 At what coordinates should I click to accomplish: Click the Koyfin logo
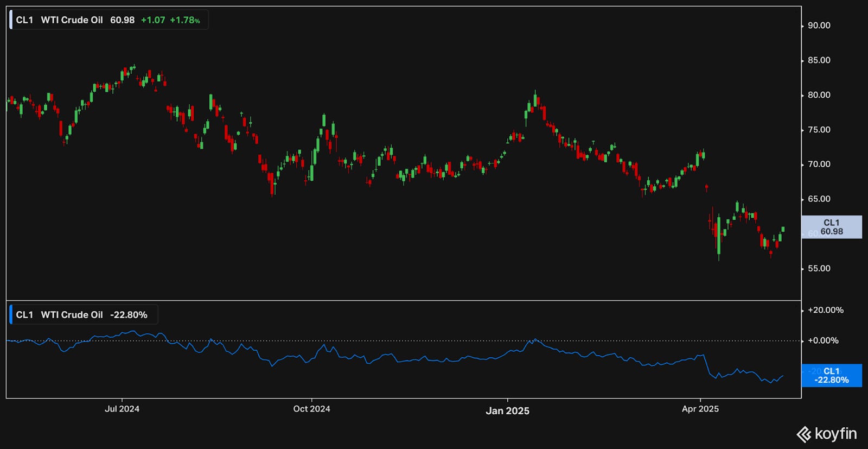[x=826, y=434]
